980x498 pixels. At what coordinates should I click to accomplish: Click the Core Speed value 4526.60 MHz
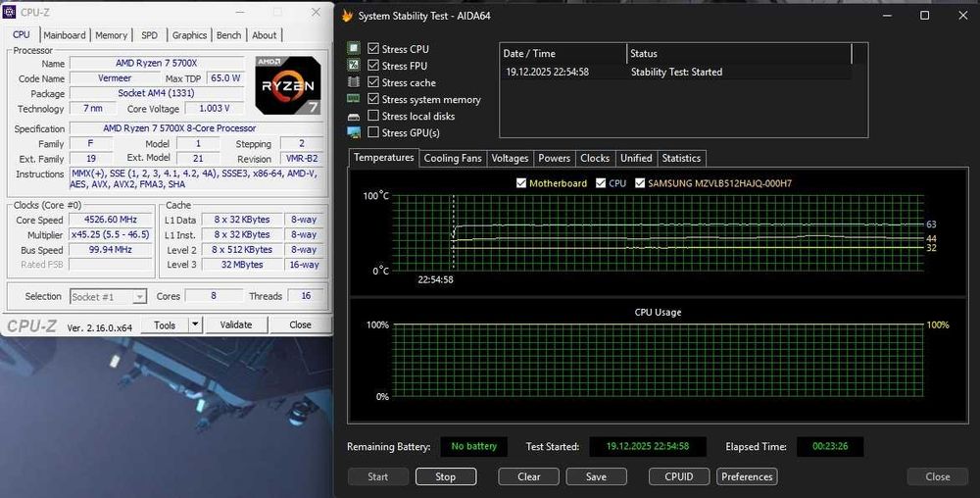111,220
